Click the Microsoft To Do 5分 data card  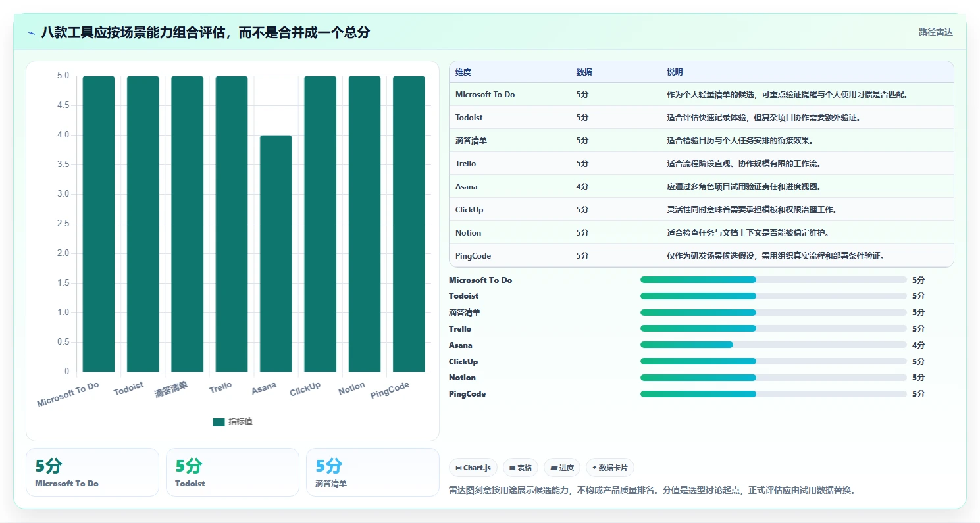92,472
